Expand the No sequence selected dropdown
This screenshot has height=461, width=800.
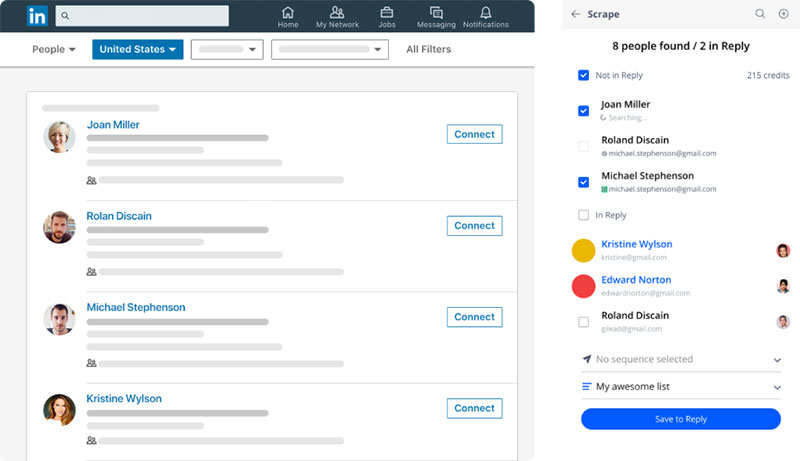[681, 360]
